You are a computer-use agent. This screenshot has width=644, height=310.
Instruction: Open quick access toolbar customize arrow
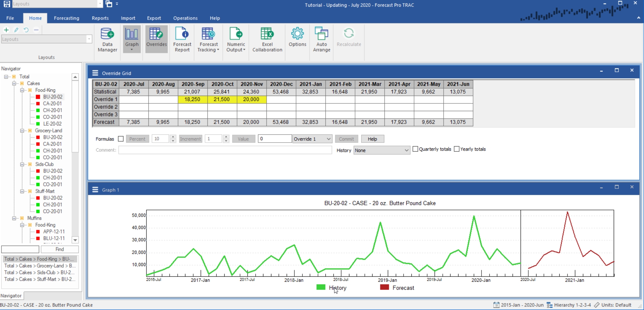tap(117, 4)
